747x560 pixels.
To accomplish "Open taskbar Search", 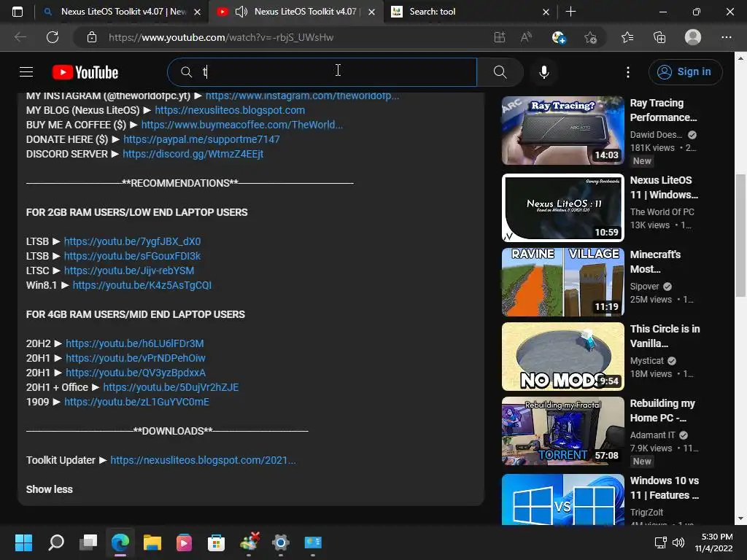I will 56,542.
